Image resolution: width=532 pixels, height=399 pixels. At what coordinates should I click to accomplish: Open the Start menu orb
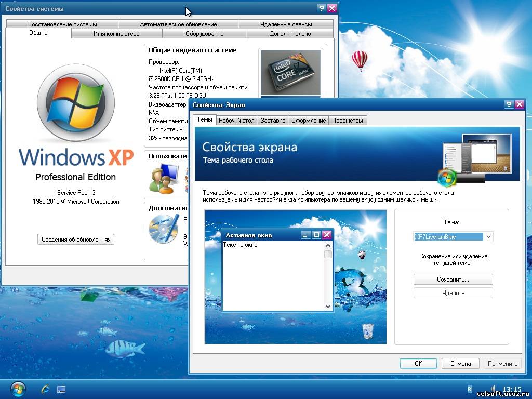tap(18, 389)
